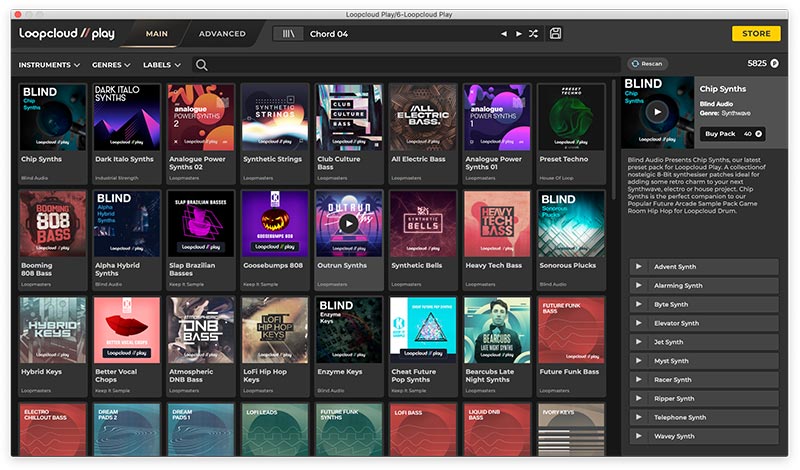
Task: Go to previous preset arrow
Action: pyautogui.click(x=504, y=34)
